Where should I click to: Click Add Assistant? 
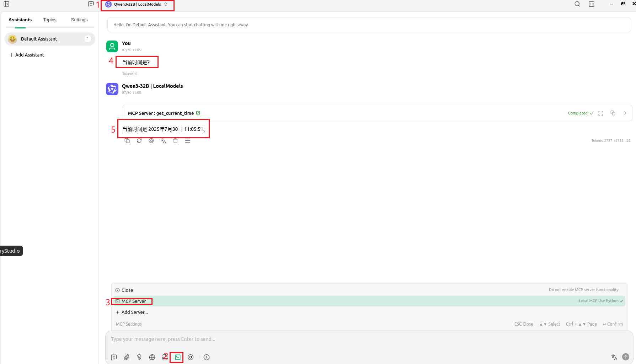pos(27,55)
